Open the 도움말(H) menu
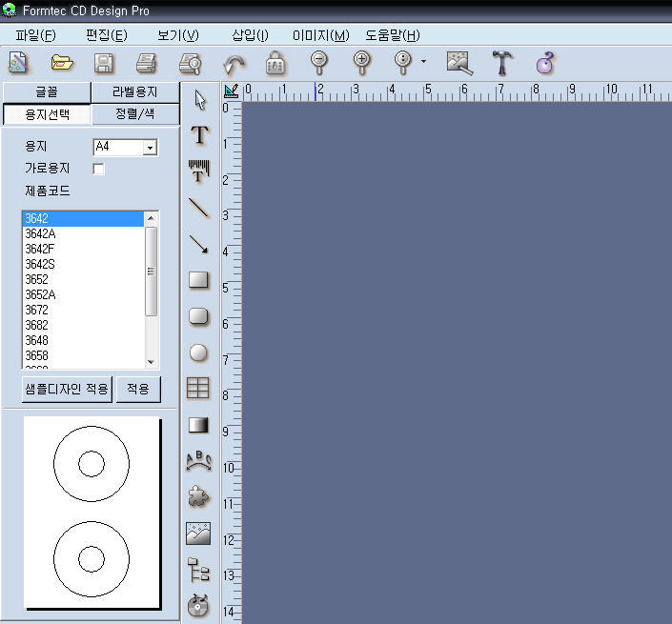This screenshot has height=624, width=672. pyautogui.click(x=392, y=35)
